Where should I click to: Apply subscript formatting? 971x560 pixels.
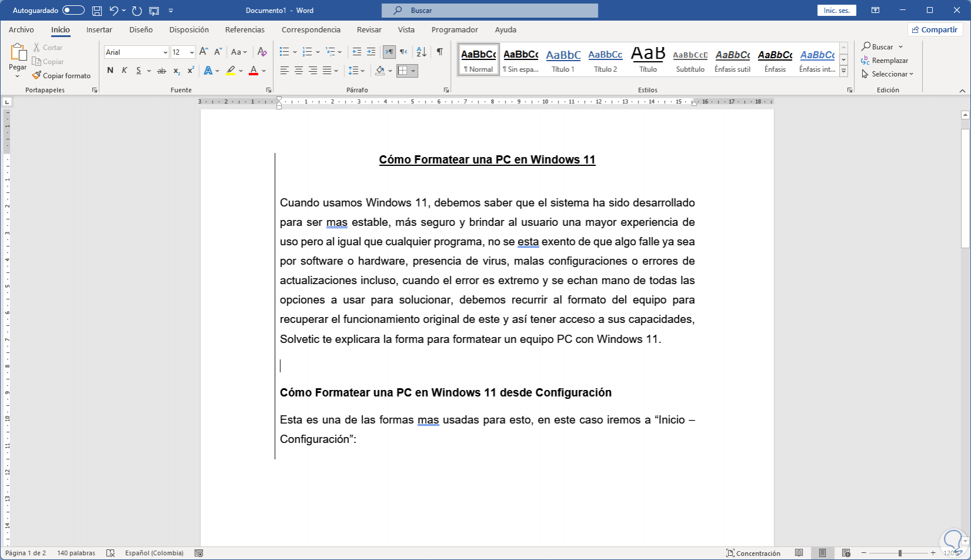coord(177,71)
